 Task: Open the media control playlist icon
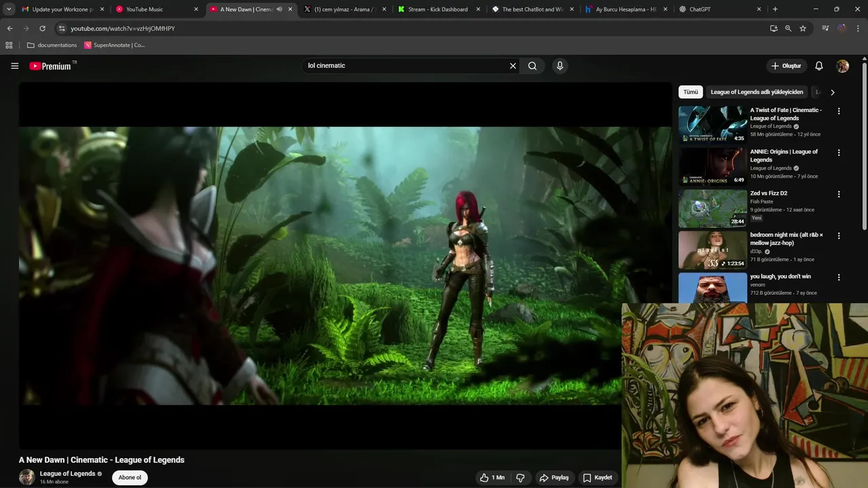pos(825,28)
